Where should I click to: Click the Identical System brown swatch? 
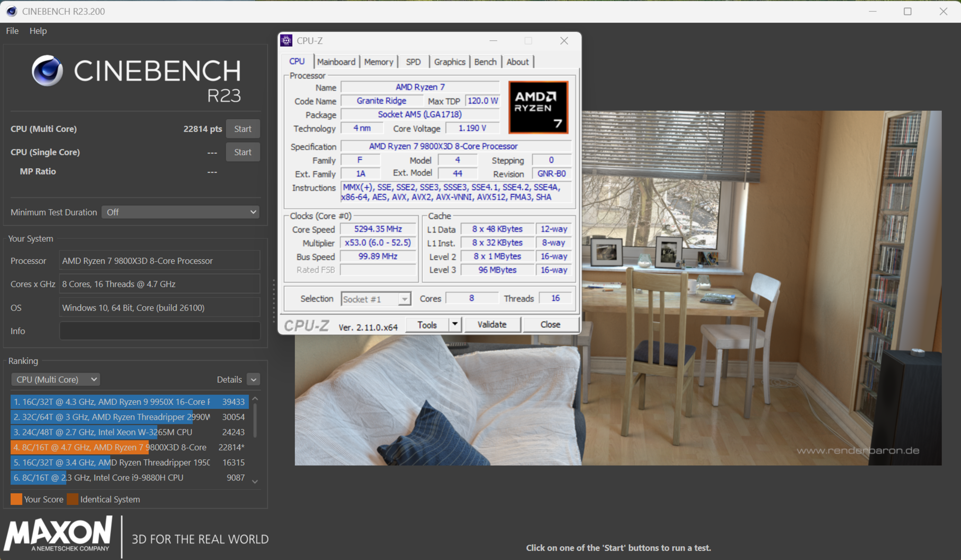[73, 499]
